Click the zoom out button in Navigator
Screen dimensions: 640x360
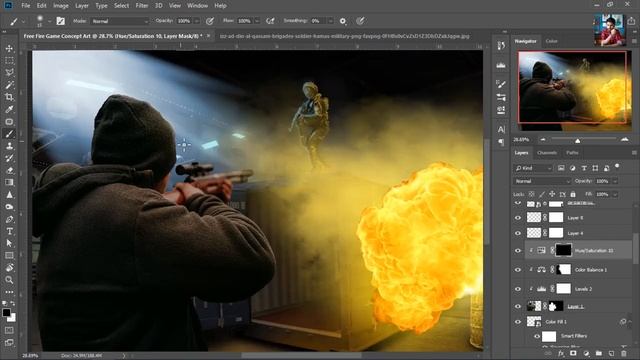(x=543, y=140)
